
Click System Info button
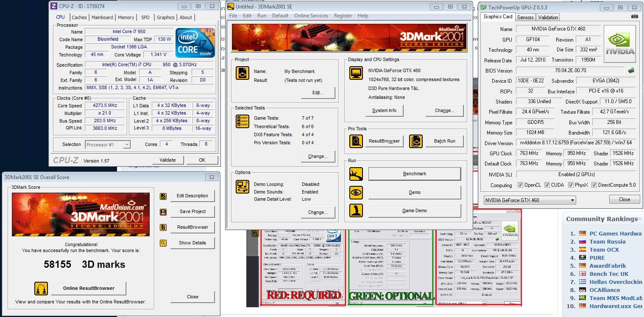pos(384,110)
